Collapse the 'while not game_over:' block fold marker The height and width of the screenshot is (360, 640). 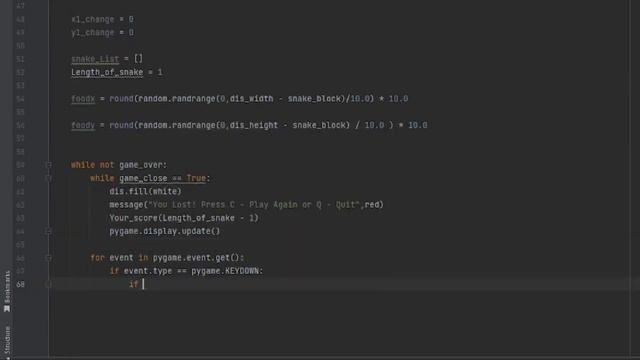48,165
